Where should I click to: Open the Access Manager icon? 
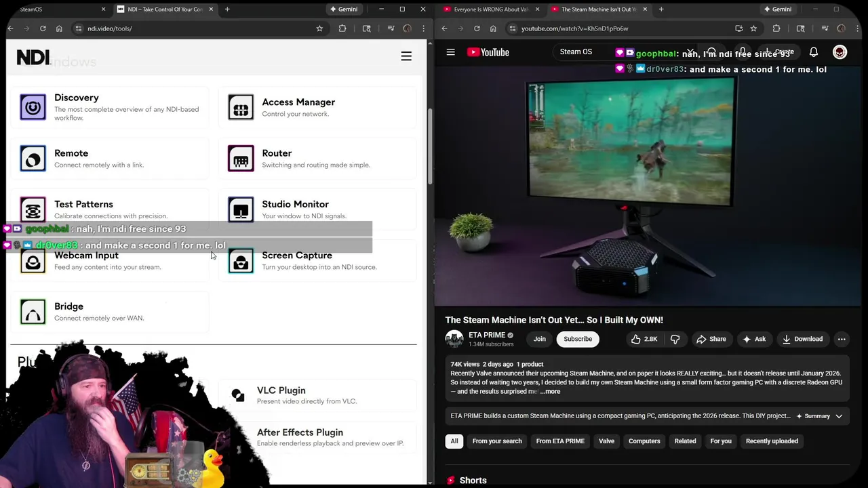[x=241, y=107]
